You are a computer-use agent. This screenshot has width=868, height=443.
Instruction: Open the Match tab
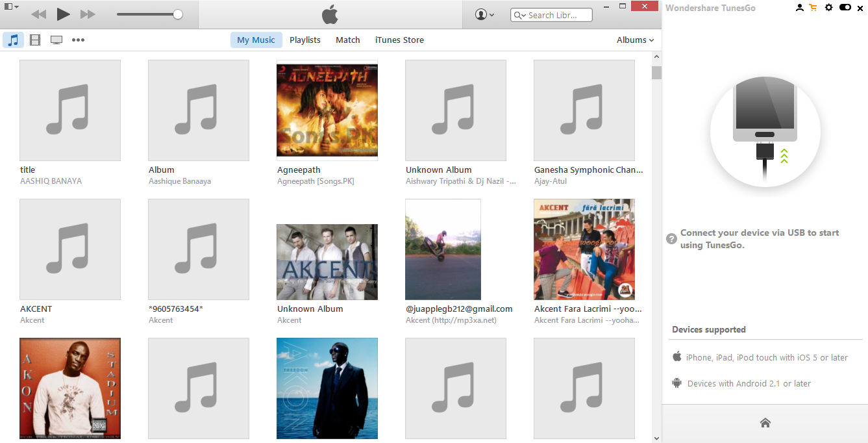coord(348,40)
